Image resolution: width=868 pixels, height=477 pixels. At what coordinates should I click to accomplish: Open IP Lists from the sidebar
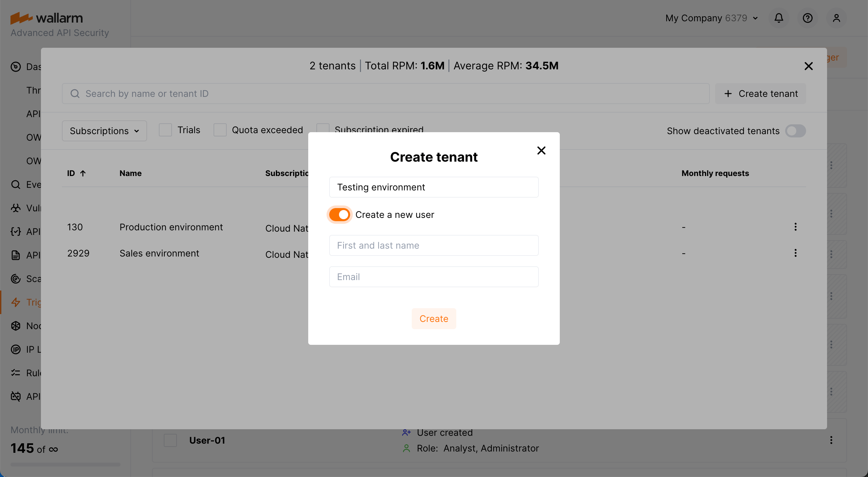[16, 349]
